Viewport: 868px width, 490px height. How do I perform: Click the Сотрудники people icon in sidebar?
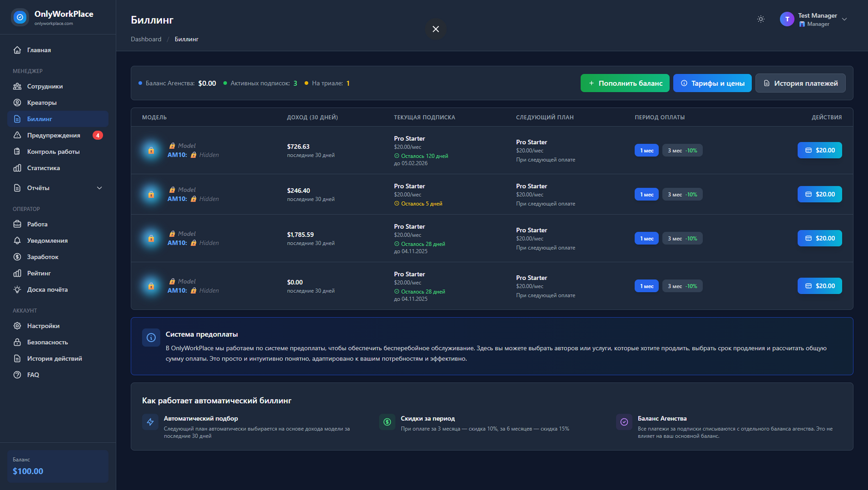(17, 86)
